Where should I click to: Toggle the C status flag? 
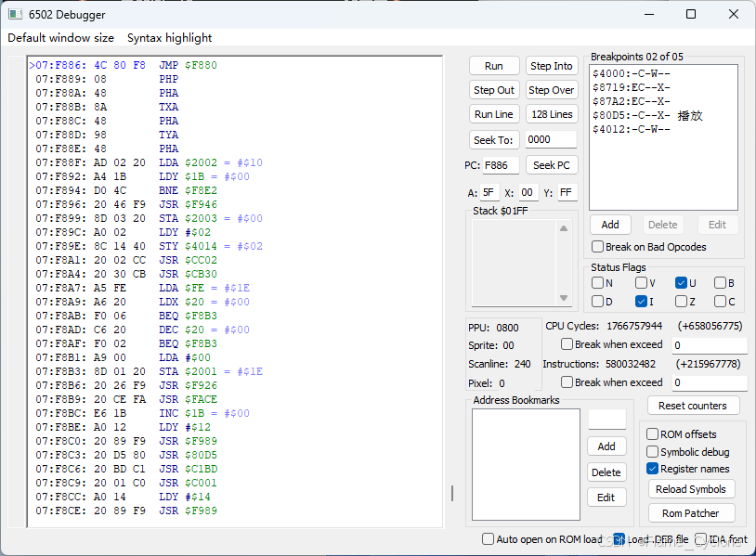pyautogui.click(x=720, y=302)
